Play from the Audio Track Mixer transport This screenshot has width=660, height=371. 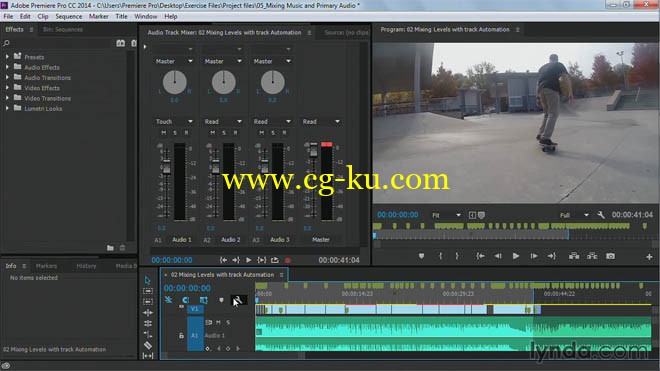pos(249,260)
